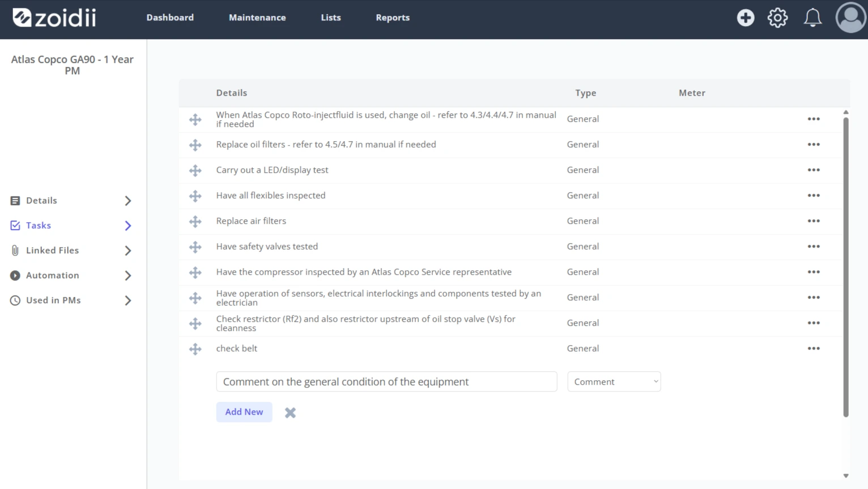
Task: Cancel new task with X icon
Action: point(290,413)
